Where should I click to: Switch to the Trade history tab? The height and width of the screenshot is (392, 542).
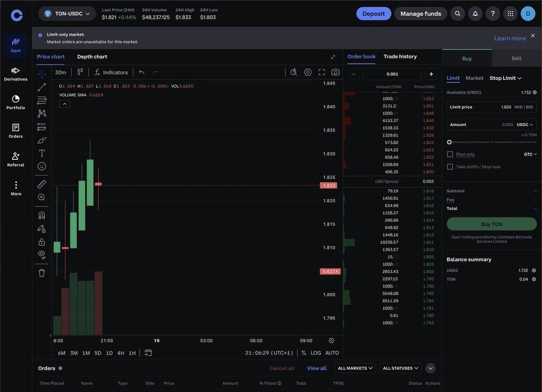click(400, 56)
